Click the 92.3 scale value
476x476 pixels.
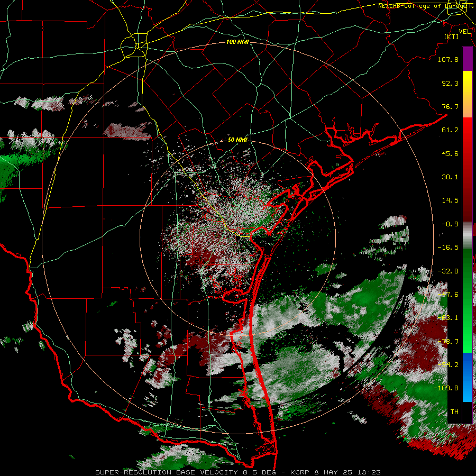[x=450, y=83]
